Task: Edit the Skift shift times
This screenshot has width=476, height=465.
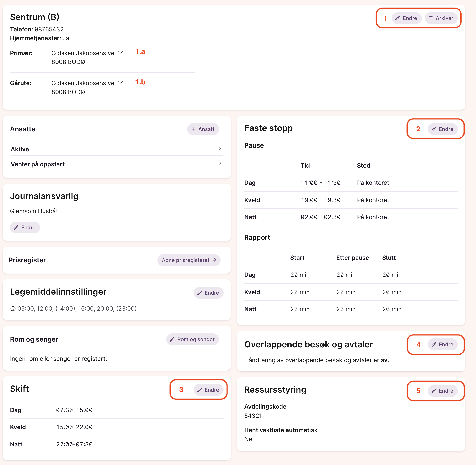Action: (x=208, y=390)
